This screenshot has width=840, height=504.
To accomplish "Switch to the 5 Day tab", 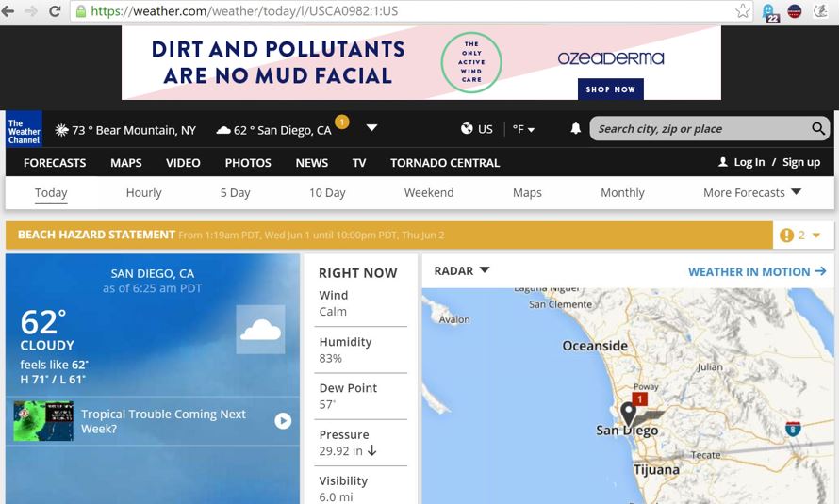I will 235,192.
